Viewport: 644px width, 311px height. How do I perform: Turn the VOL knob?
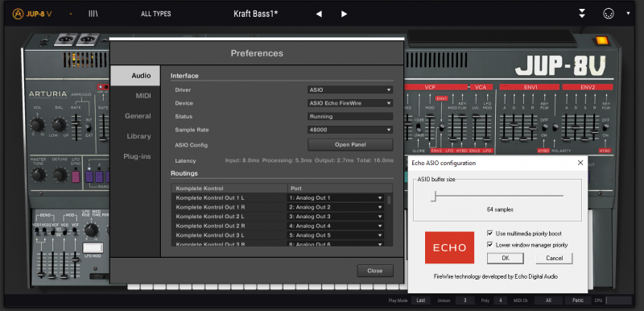37,126
